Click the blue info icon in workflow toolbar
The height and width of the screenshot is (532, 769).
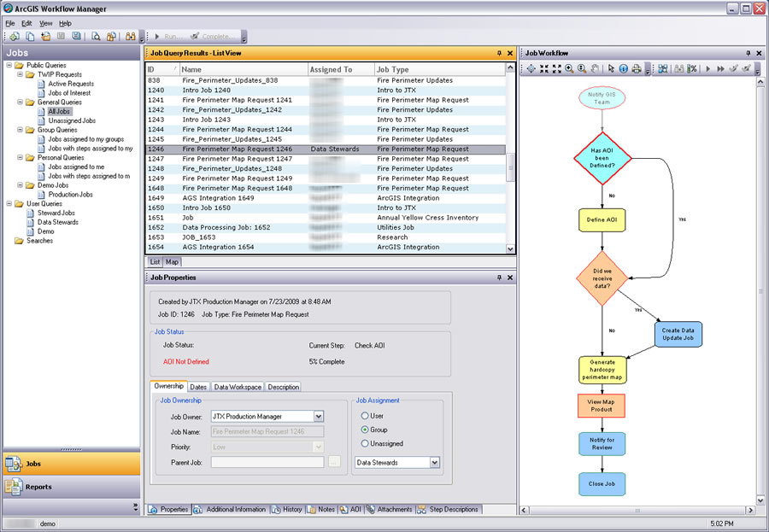coord(624,69)
